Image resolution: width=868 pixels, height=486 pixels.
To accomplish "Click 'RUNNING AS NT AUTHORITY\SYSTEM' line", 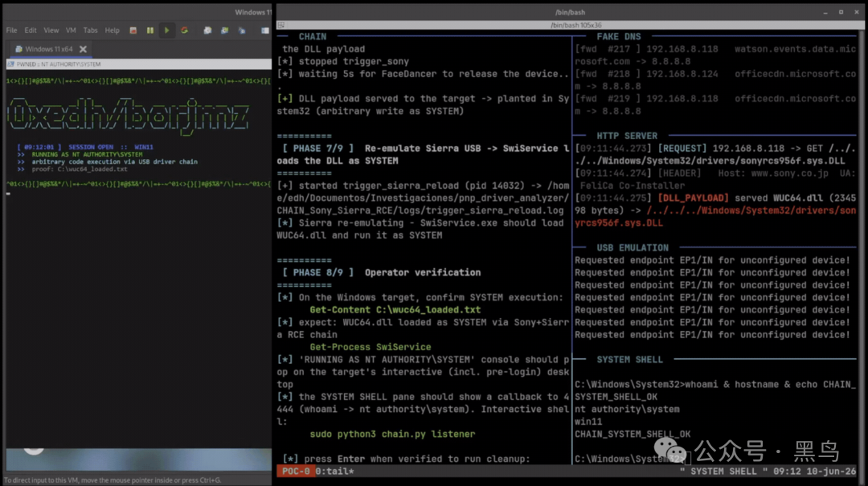I will [87, 154].
